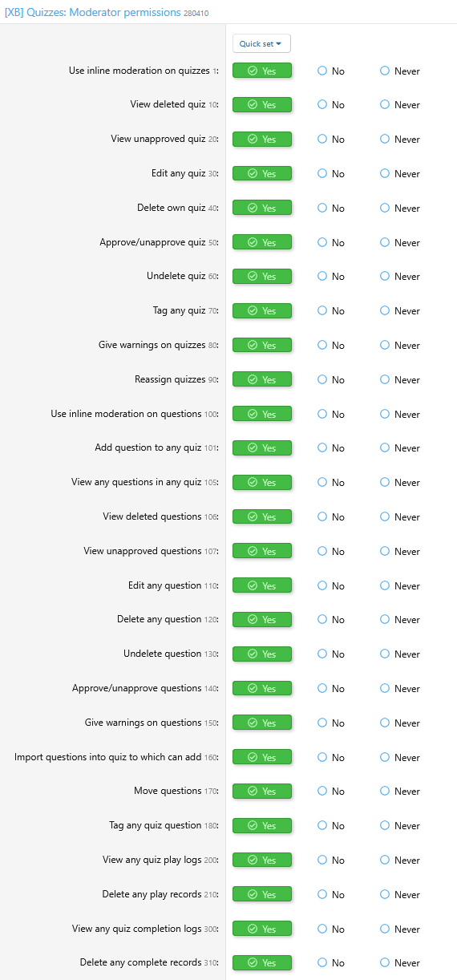Choose No for 'Approve/unapprove quiz'
Screen dimensions: 457x980
tap(331, 242)
